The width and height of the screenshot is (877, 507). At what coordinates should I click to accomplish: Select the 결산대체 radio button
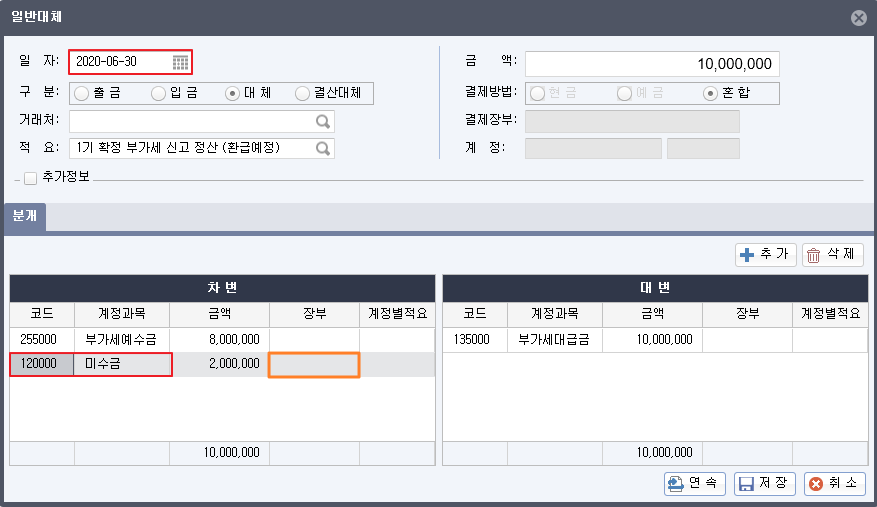pyautogui.click(x=302, y=93)
